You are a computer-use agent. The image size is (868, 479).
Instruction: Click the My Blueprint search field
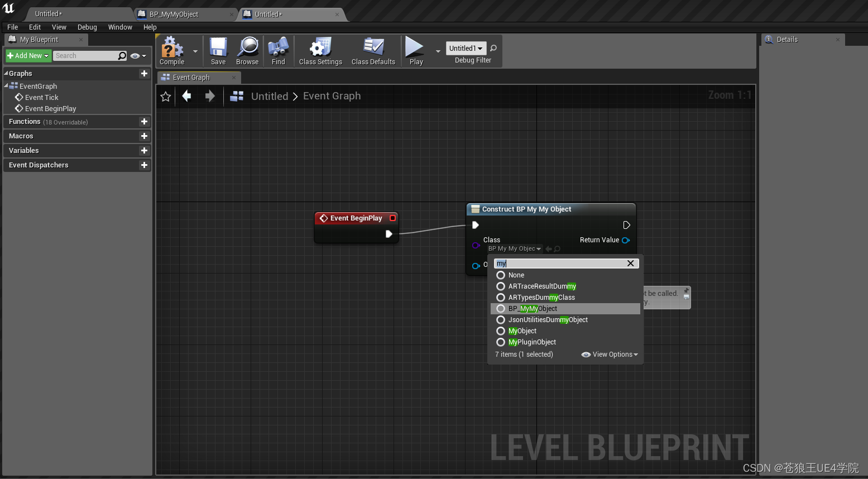tap(85, 56)
